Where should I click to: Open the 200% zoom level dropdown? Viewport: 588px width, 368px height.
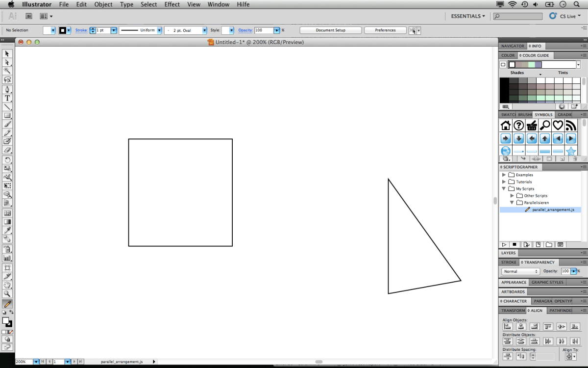pos(36,362)
